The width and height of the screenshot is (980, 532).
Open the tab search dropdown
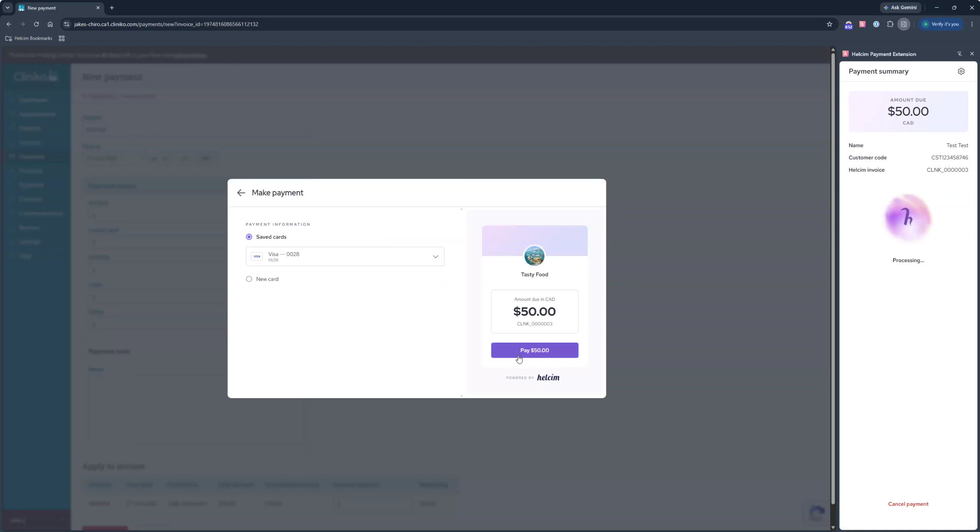pyautogui.click(x=7, y=8)
